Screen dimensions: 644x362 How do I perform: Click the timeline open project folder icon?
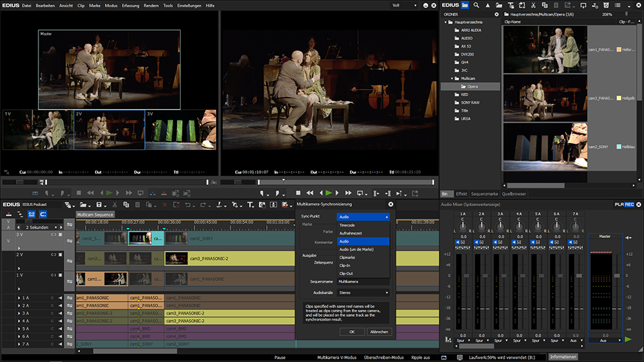tap(84, 205)
